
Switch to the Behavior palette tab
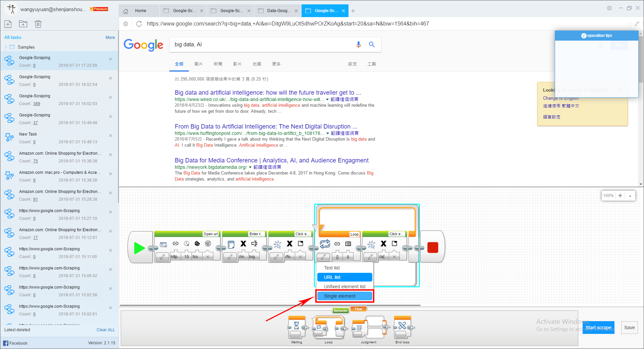(x=340, y=310)
